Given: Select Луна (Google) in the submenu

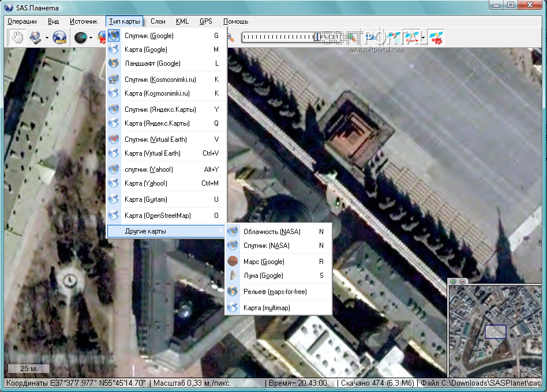Looking at the screenshot, I should 263,276.
